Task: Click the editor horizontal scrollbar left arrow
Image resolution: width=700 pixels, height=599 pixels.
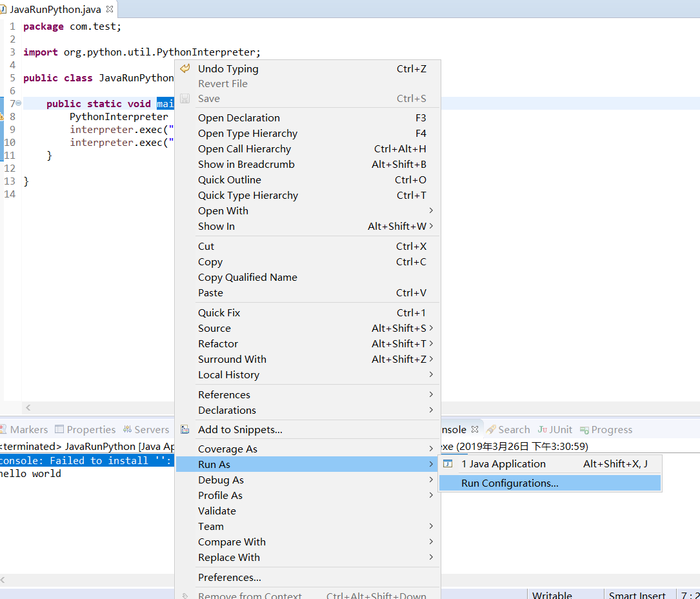Action: coord(28,408)
